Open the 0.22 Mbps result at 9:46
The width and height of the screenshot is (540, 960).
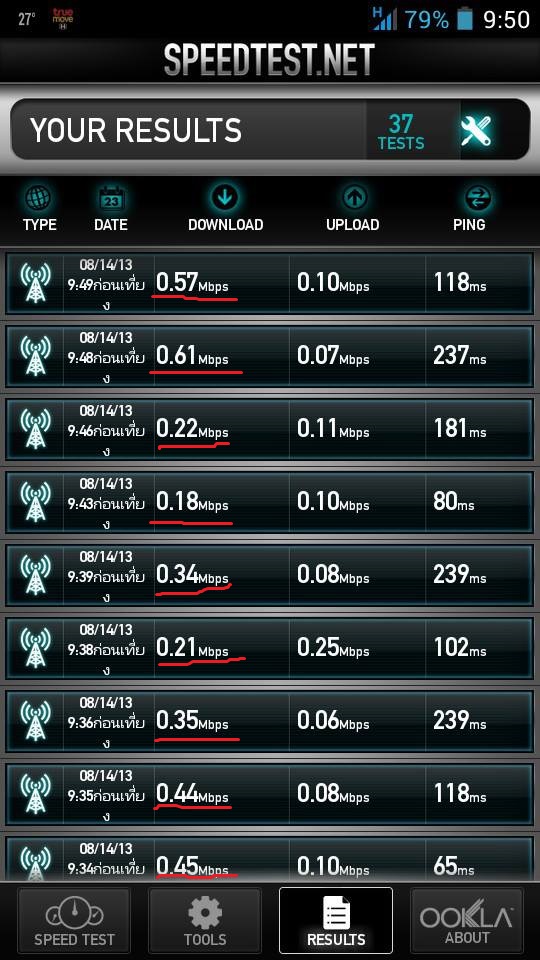270,429
